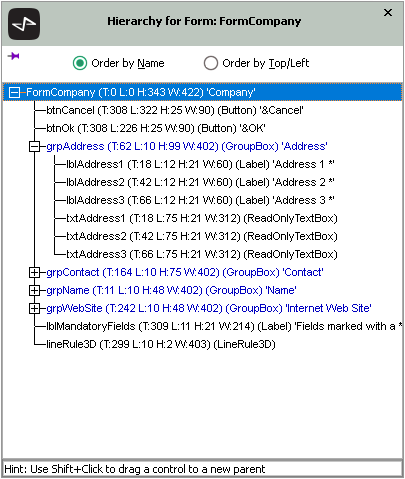The height and width of the screenshot is (479, 405).
Task: Select the btnCancel tree item
Action: click(175, 110)
